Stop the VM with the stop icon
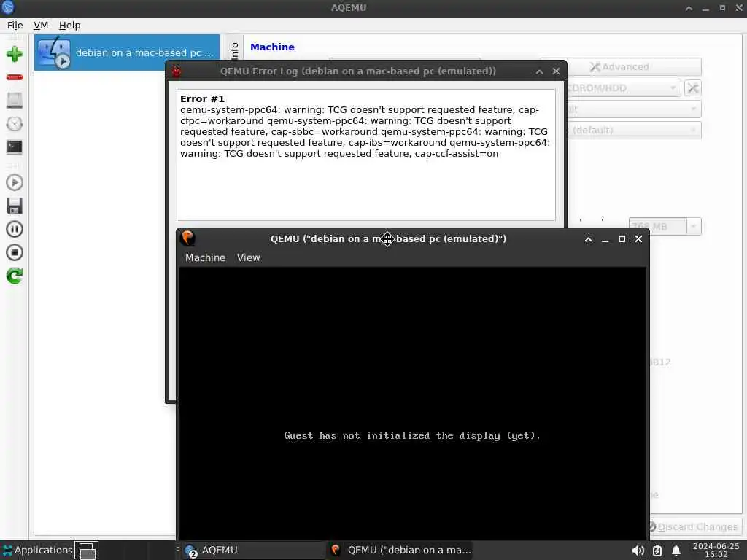The width and height of the screenshot is (747, 560). point(15,252)
